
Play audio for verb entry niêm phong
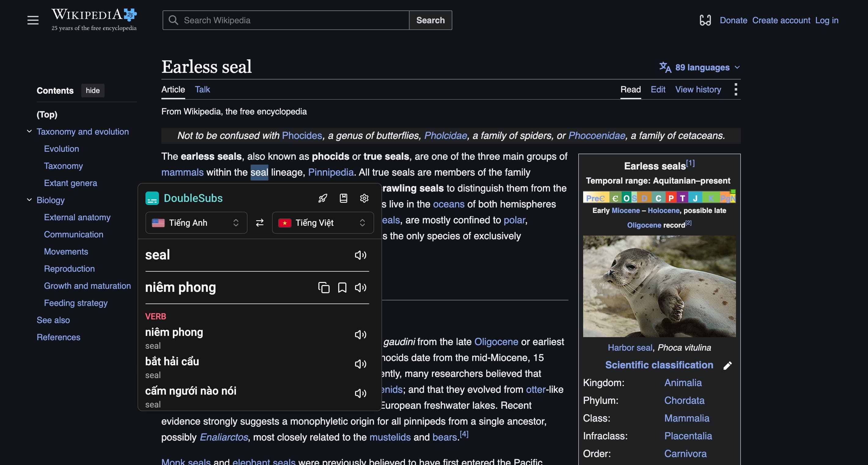point(360,334)
